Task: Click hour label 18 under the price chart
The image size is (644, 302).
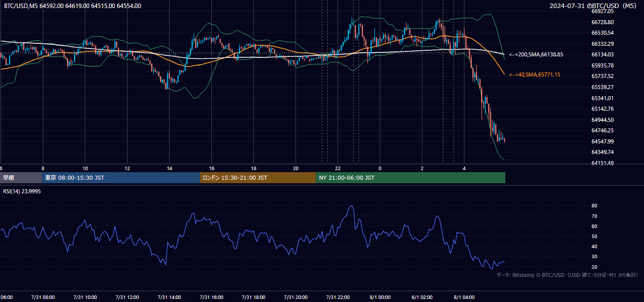Action: pyautogui.click(x=254, y=168)
